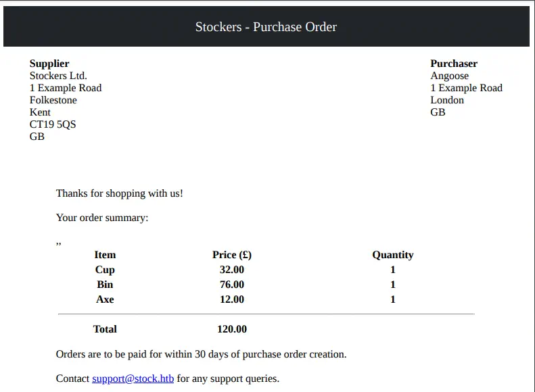Click the Stockers - Purchase Order header title

point(266,27)
